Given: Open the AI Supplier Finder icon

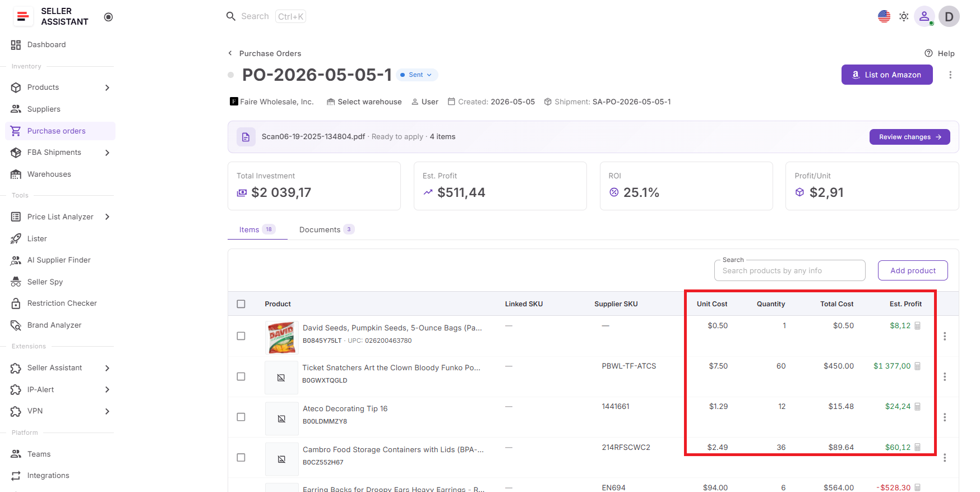Looking at the screenshot, I should point(16,260).
